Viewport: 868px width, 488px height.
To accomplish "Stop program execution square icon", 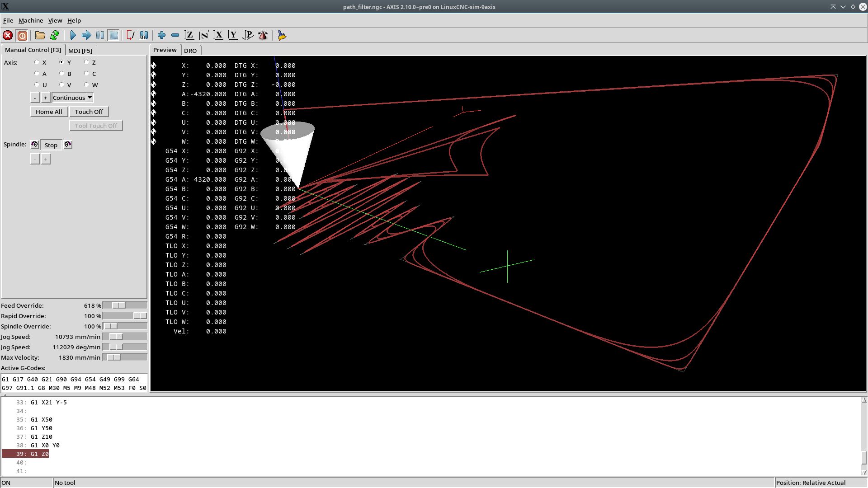I will (x=113, y=35).
